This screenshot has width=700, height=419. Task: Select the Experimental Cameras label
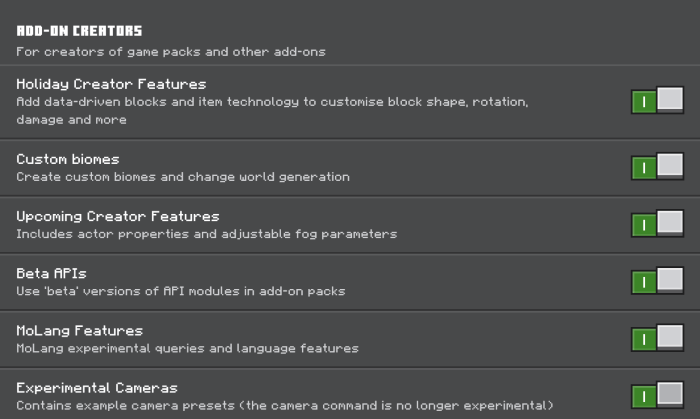click(97, 388)
